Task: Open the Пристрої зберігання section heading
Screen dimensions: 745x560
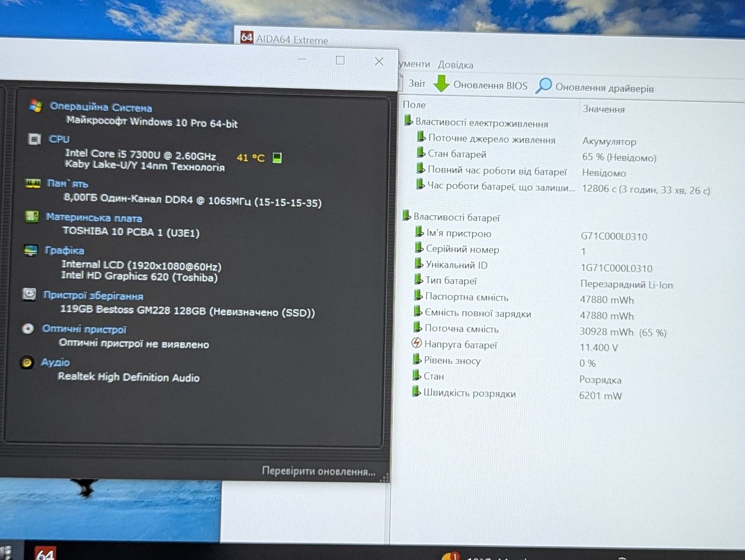Action: pos(93,295)
